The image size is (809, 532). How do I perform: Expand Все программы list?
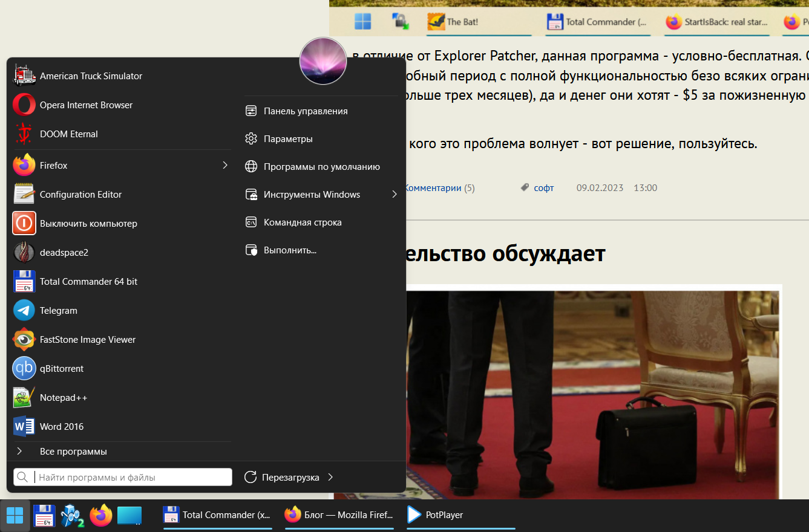[73, 452]
